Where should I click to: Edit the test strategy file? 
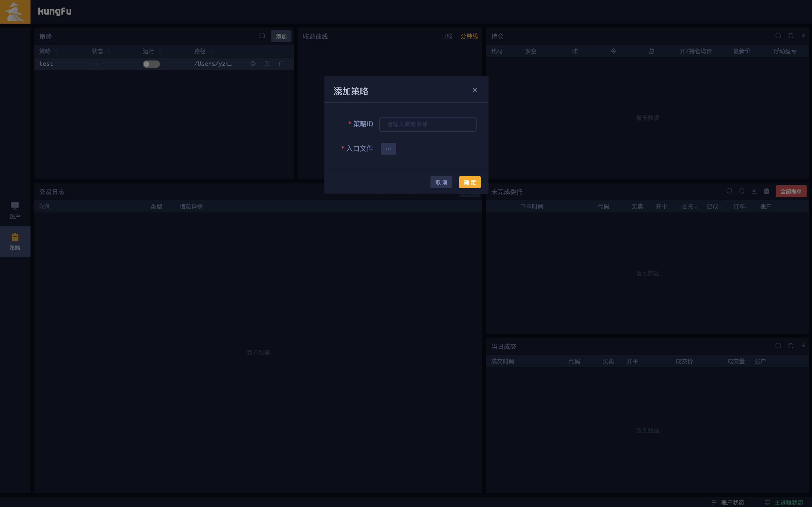click(x=267, y=64)
